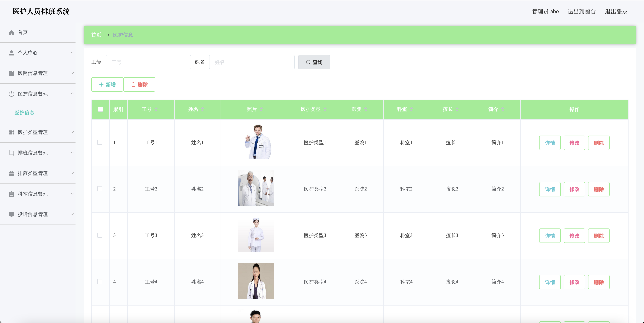Screen dimensions: 644x323
Task: Sort by 医院 column arrows
Action: coord(366,109)
